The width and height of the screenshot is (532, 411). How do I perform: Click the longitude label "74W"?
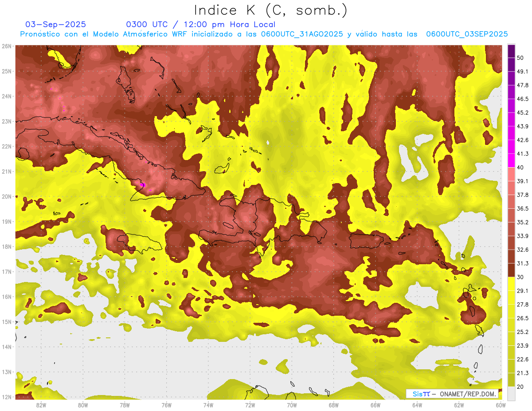[x=208, y=405]
